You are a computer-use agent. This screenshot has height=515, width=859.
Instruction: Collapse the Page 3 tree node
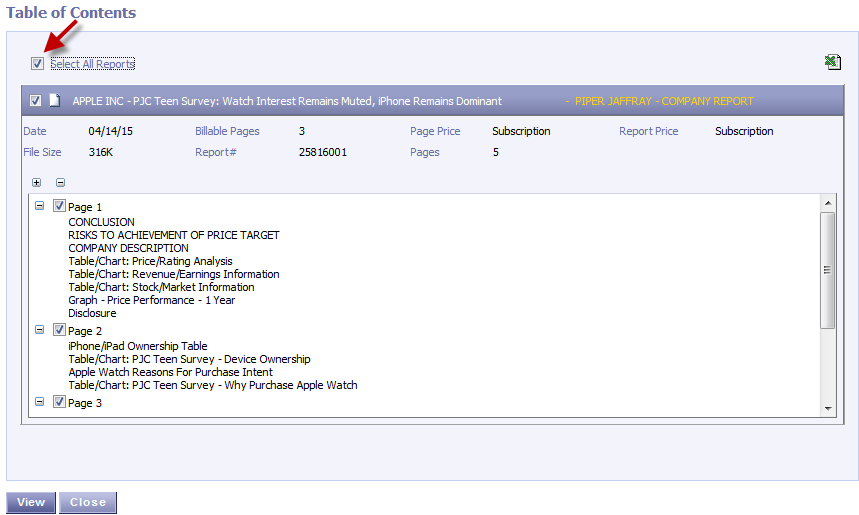tap(39, 402)
